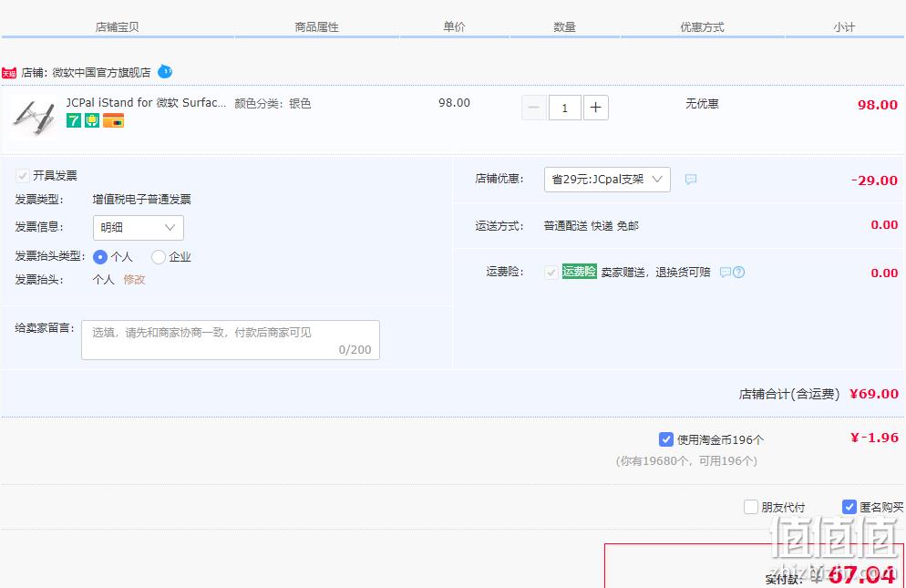Toggle the 运费险 checkbox
Viewport: 906px width, 588px height.
click(x=551, y=272)
